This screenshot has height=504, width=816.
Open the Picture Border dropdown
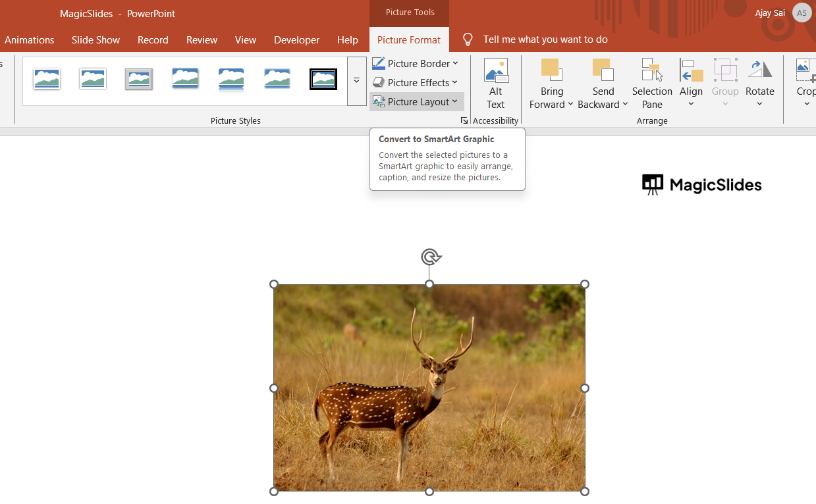pos(416,63)
